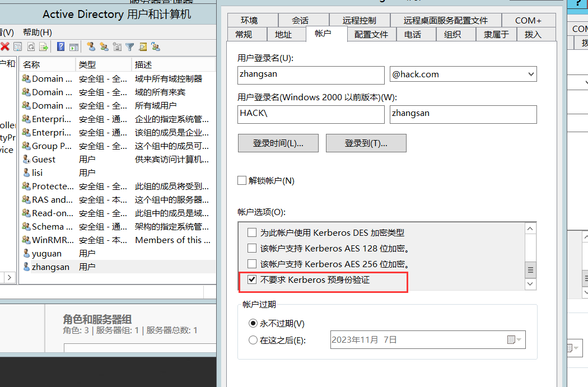Toggle the 解锁帐户 checkbox
This screenshot has height=387, width=588.
click(x=242, y=180)
